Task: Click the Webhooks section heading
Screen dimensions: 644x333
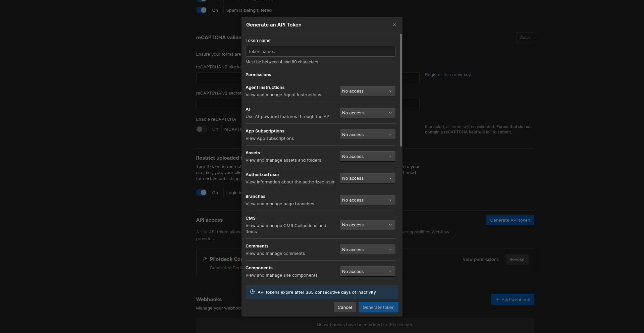Action: [209, 299]
